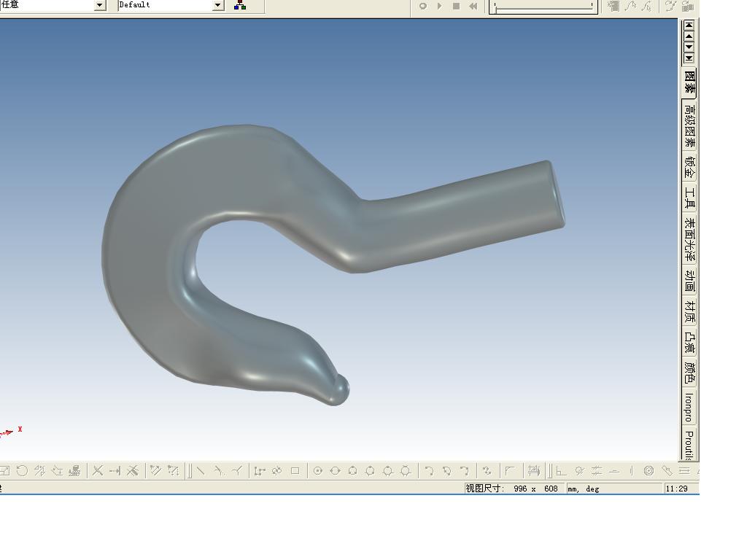The height and width of the screenshot is (560, 747).
Task: Select the spline (S-curve) tool
Action: (x=487, y=471)
